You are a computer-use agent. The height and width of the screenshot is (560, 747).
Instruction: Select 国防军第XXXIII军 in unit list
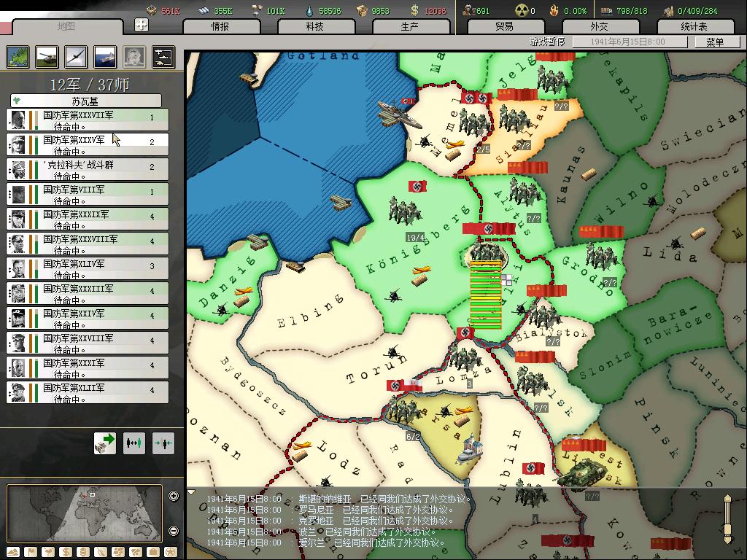(x=88, y=293)
